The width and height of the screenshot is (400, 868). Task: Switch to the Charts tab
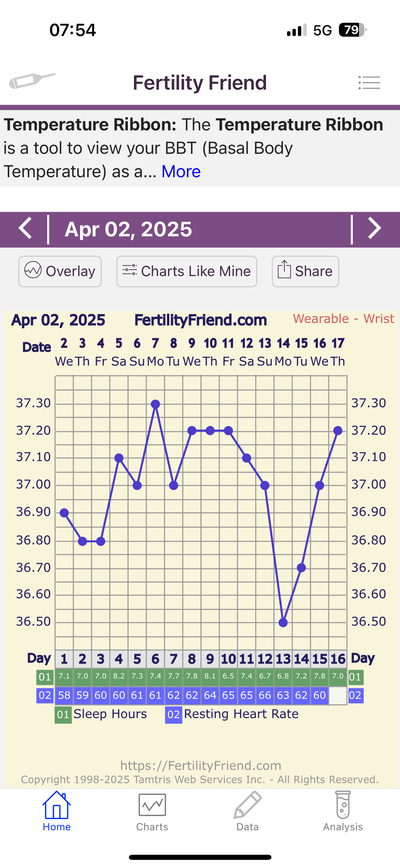click(x=152, y=811)
